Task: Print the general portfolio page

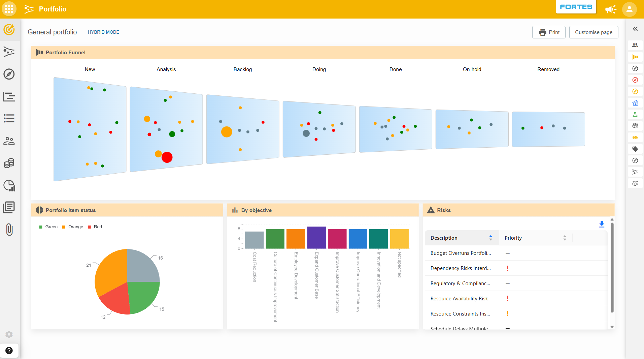Action: click(x=549, y=32)
